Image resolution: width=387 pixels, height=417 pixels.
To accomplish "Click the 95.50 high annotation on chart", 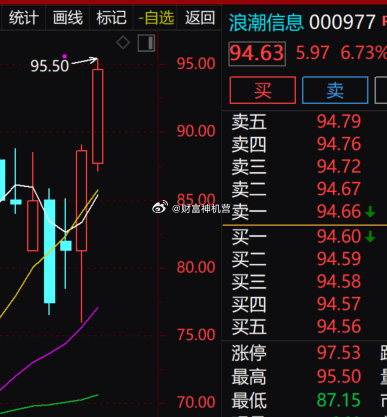I will [49, 66].
